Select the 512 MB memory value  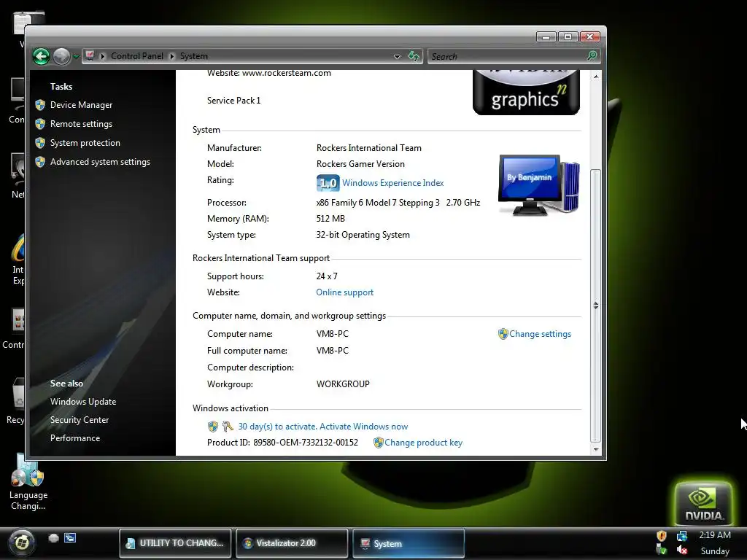pyautogui.click(x=330, y=219)
